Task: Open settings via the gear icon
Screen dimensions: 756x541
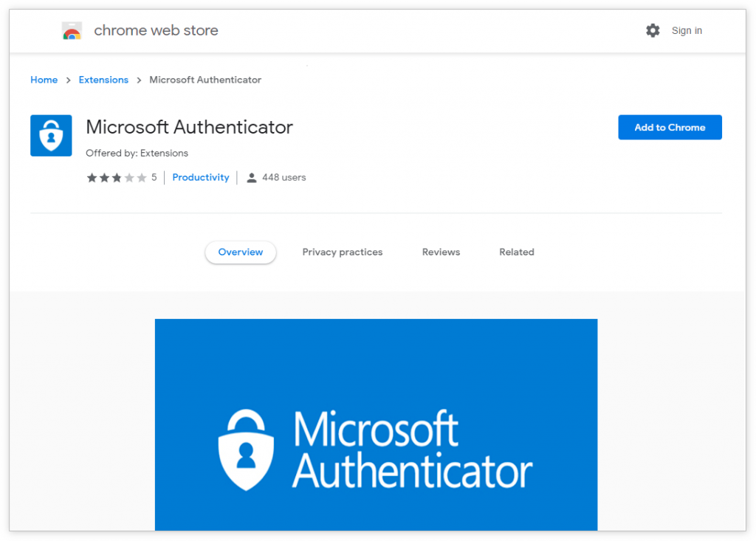Action: 653,30
